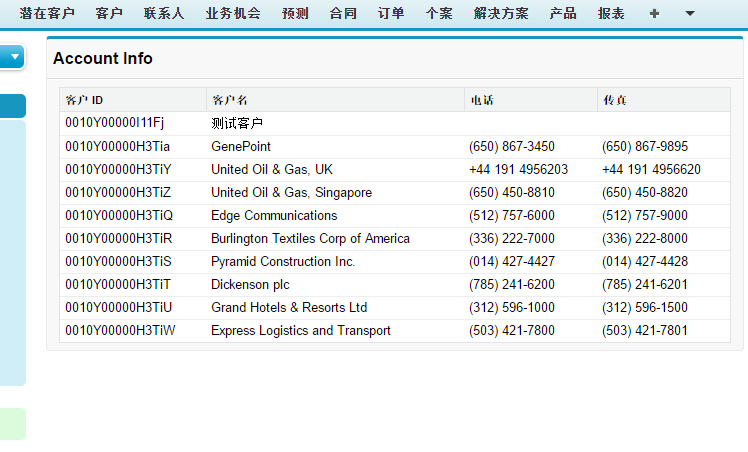Click fax (512) 757-9000
The height and width of the screenshot is (452, 748).
click(645, 216)
